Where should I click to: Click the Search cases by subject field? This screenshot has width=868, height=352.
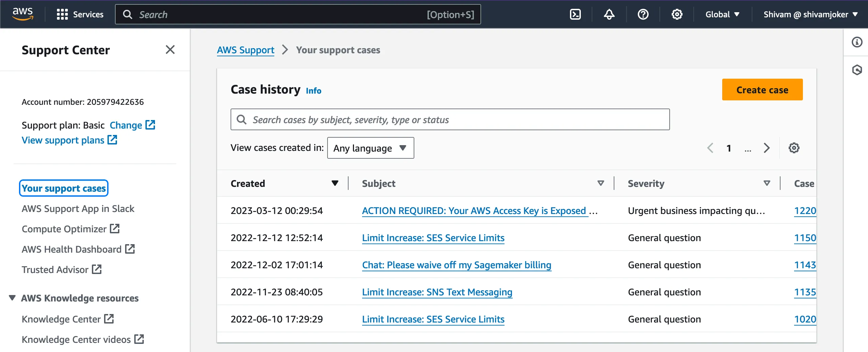[450, 119]
